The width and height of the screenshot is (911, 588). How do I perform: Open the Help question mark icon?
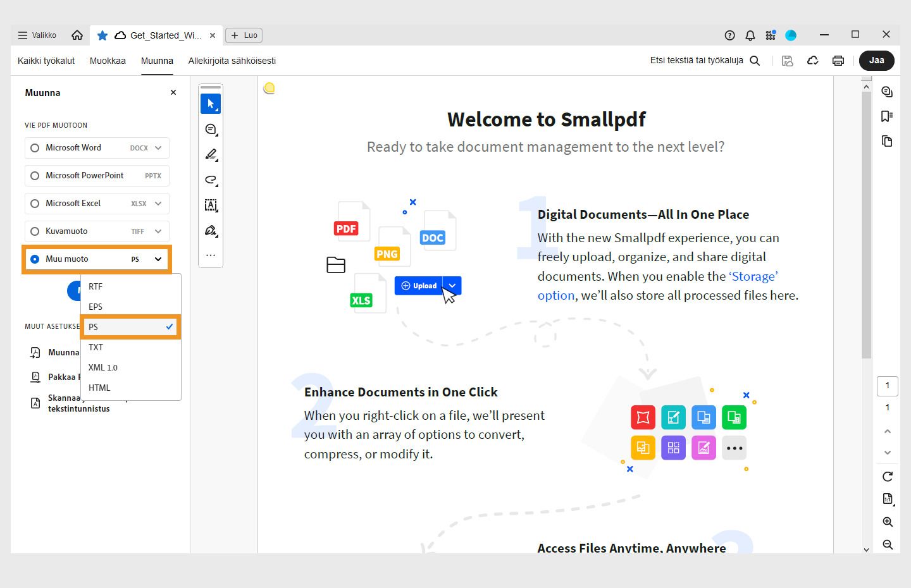coord(729,35)
